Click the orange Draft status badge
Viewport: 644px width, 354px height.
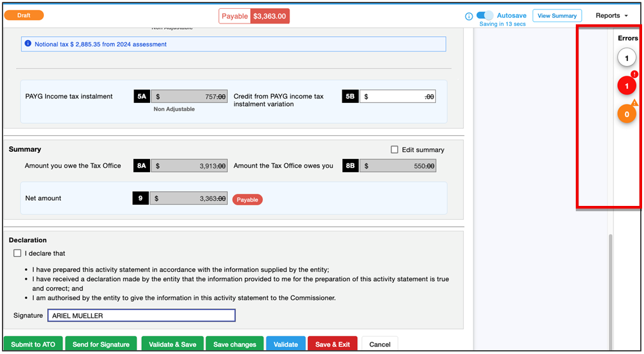click(x=24, y=15)
